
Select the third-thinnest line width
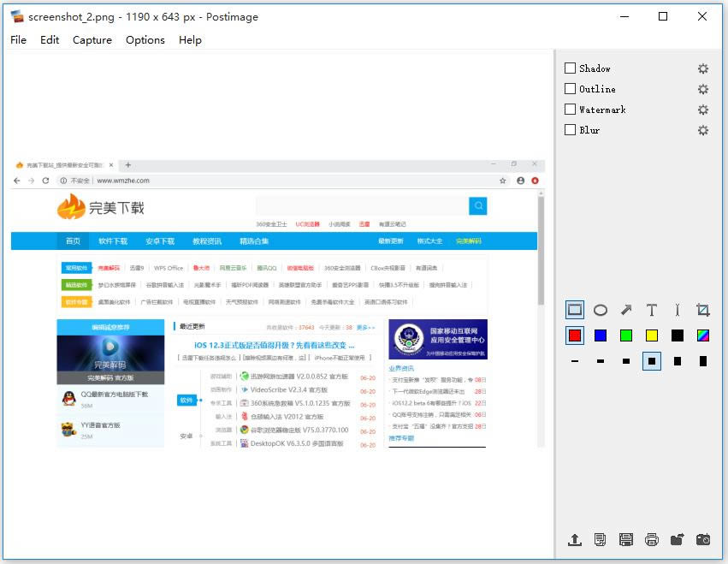point(626,361)
